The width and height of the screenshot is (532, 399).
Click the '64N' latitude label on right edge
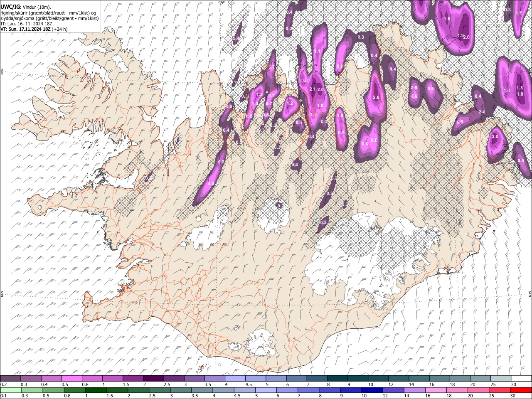click(x=530, y=293)
